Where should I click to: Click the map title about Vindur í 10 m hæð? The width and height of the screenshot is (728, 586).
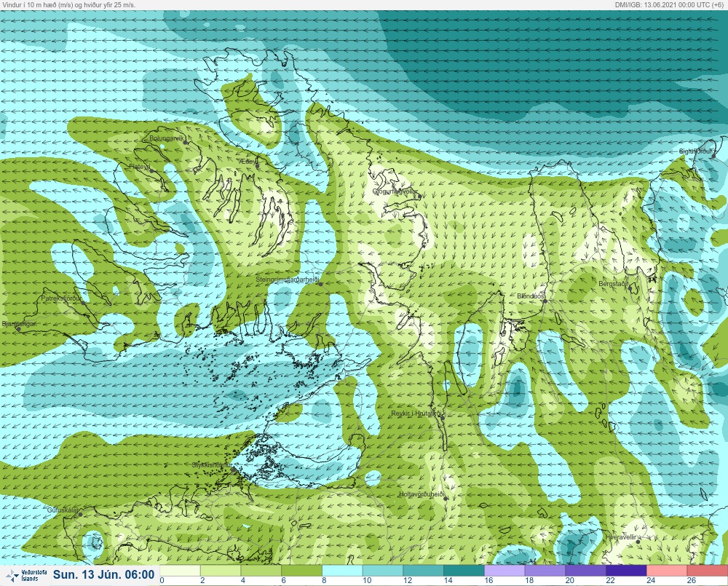(68, 5)
